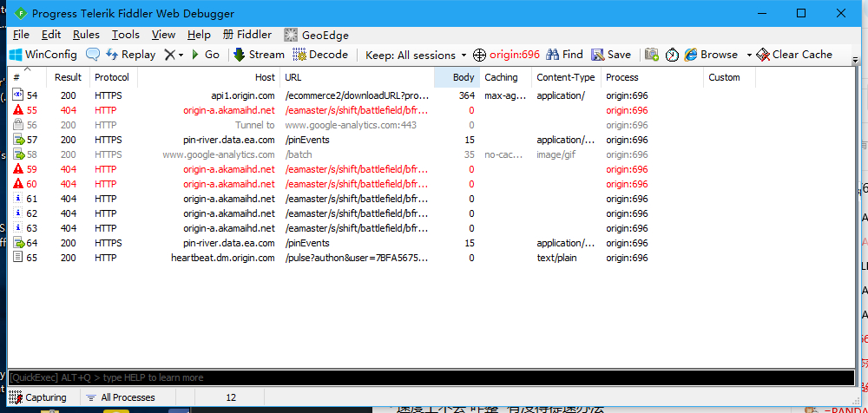
Task: Click the comment speech bubble icon
Action: click(93, 55)
